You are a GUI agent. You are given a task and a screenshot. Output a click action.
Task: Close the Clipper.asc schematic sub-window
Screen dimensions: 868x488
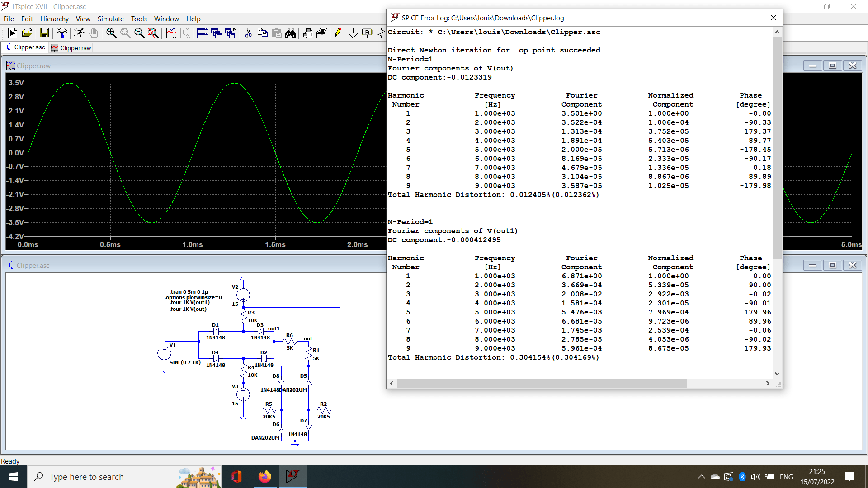pyautogui.click(x=852, y=265)
